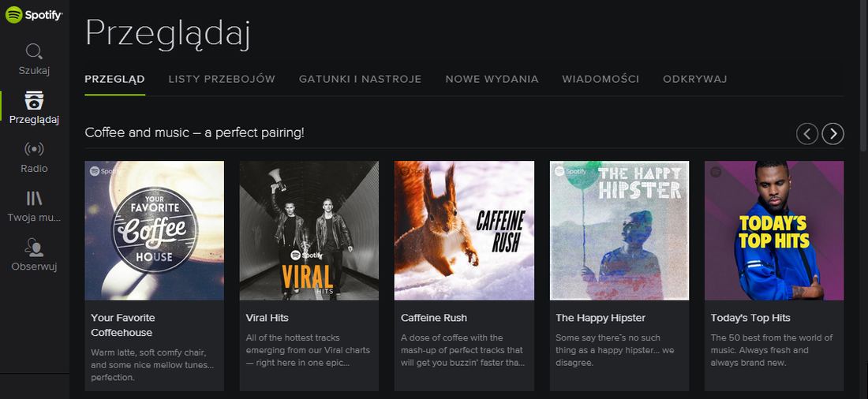
Task: Click description 'All of the hottest tracks'
Action: pyautogui.click(x=308, y=350)
